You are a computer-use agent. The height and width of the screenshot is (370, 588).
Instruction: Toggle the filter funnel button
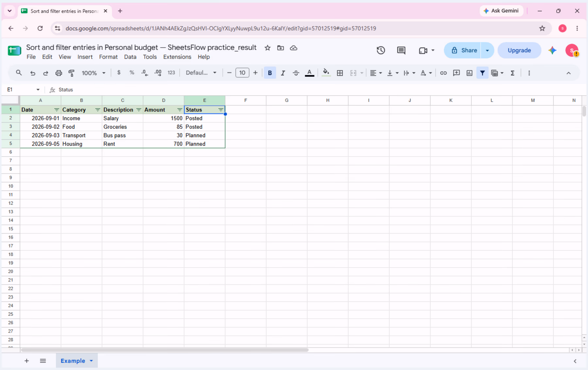tap(482, 73)
